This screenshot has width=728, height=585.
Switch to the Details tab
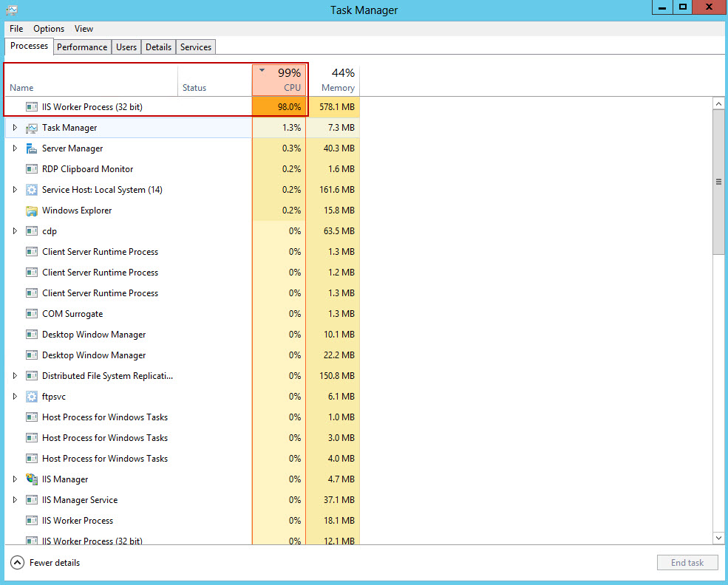[x=158, y=46]
